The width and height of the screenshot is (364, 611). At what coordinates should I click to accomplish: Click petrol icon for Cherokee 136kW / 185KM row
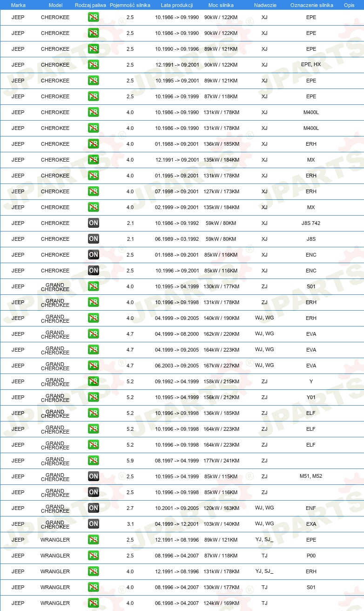point(93,144)
